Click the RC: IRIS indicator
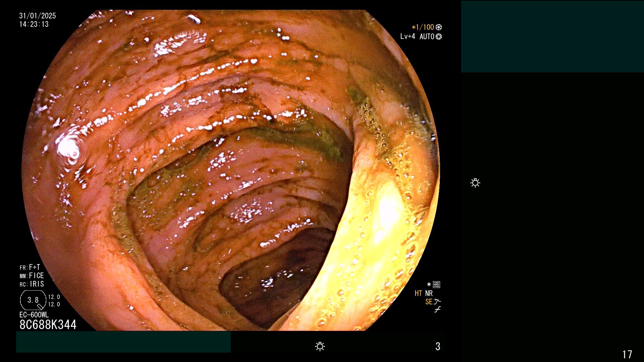The height and width of the screenshot is (362, 644). pos(32,284)
